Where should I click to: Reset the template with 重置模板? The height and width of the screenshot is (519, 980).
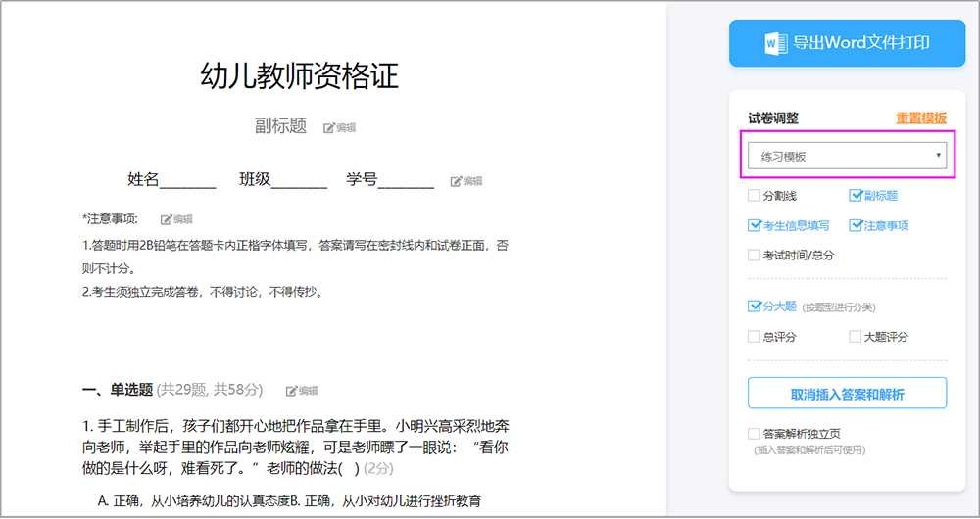coord(921,118)
